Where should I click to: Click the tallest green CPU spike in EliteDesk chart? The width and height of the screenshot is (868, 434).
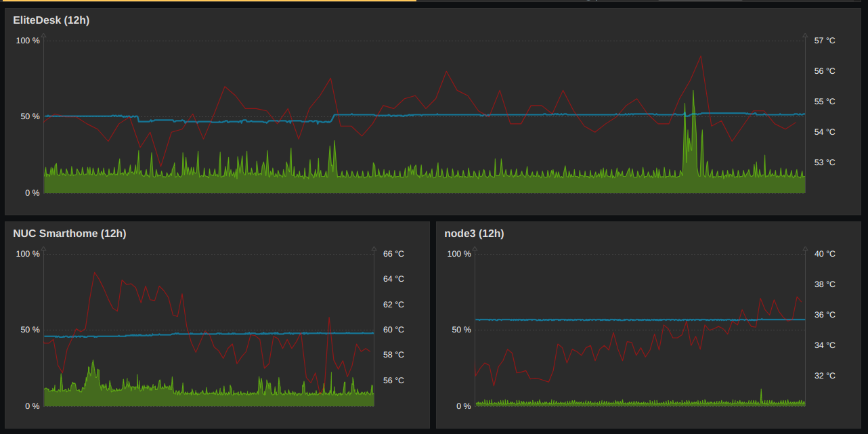(693, 92)
